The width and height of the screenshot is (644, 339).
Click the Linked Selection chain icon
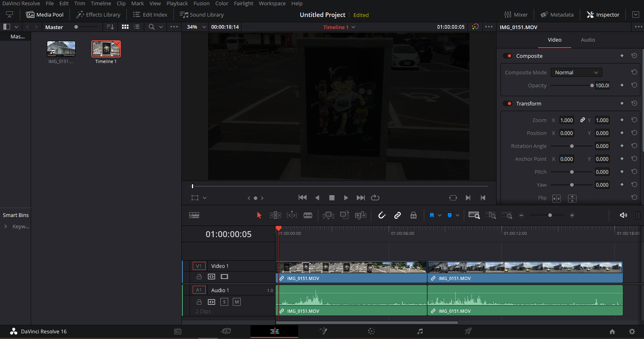coord(398,215)
